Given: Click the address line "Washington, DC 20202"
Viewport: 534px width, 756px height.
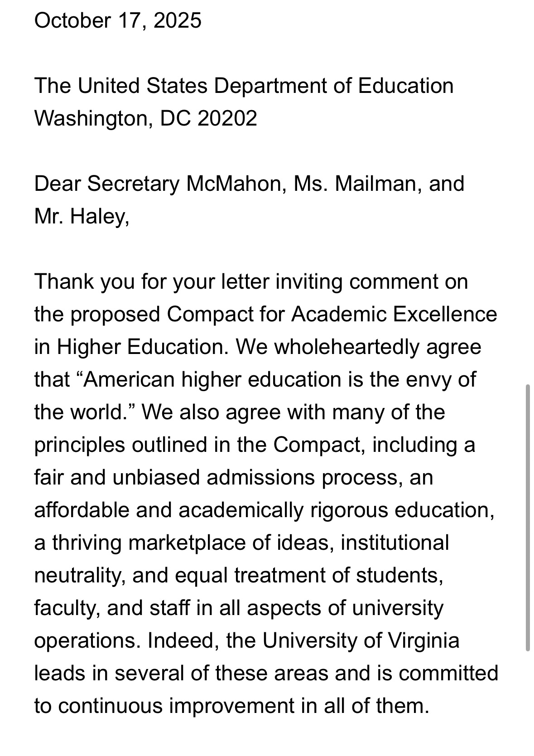Looking at the screenshot, I should [145, 119].
